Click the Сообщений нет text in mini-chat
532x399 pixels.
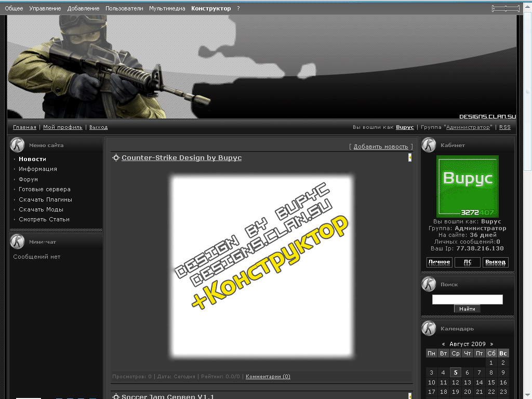[37, 257]
